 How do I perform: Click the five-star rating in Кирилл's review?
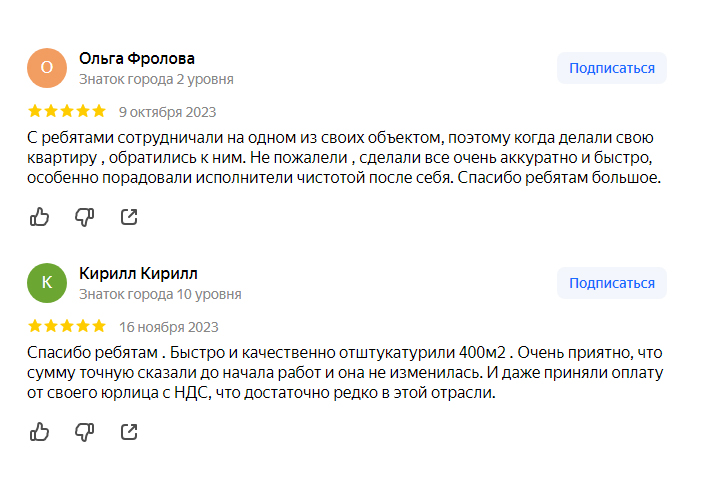pyautogui.click(x=66, y=326)
